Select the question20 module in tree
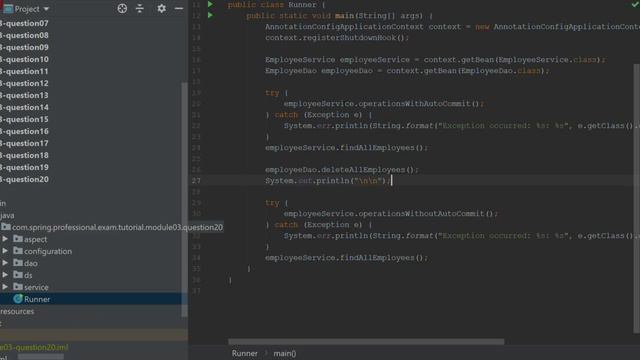640x360 pixels. pos(24,179)
